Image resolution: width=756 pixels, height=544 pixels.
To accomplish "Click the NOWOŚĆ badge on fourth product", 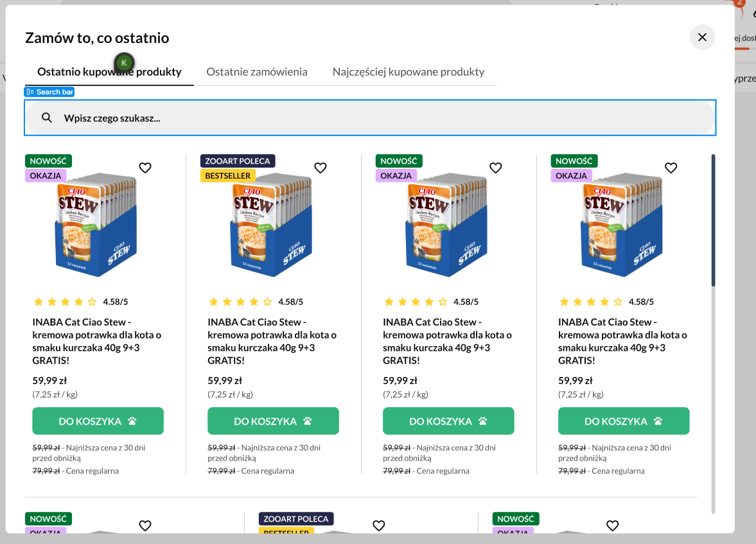I will (x=574, y=161).
